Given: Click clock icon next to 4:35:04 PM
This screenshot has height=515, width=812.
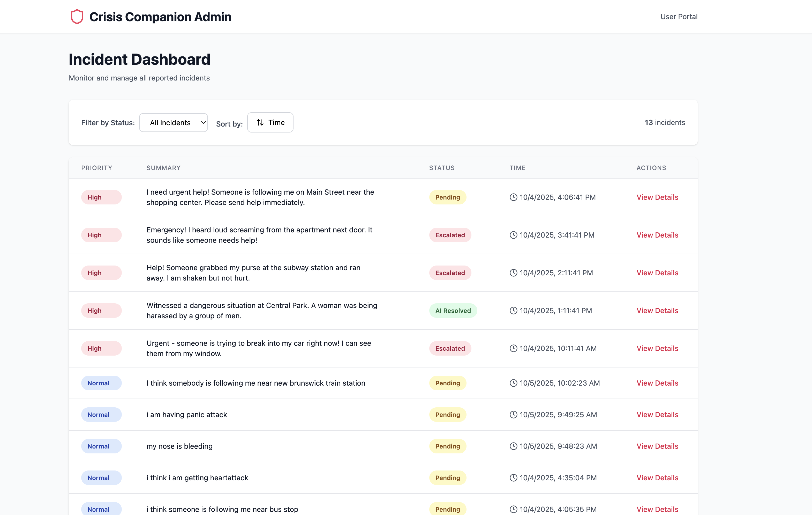Looking at the screenshot, I should coord(513,478).
